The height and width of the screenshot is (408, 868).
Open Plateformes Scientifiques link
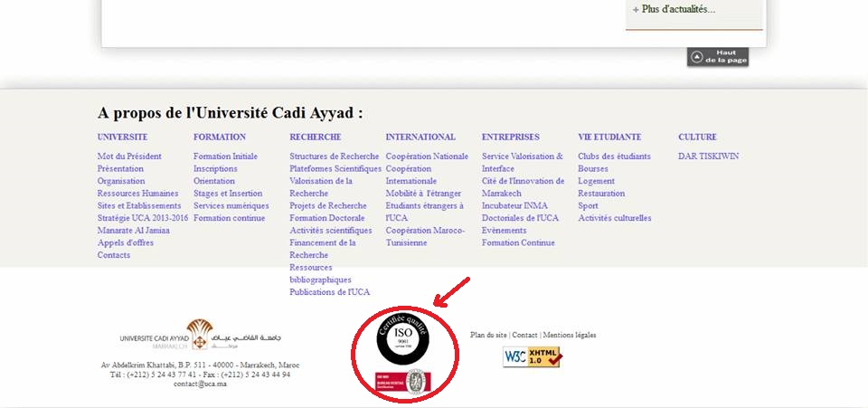click(335, 168)
